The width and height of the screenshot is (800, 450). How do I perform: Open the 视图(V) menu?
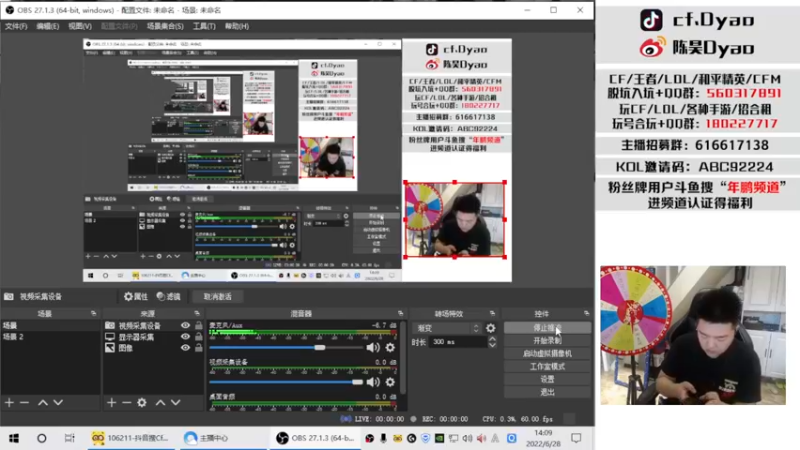80,26
